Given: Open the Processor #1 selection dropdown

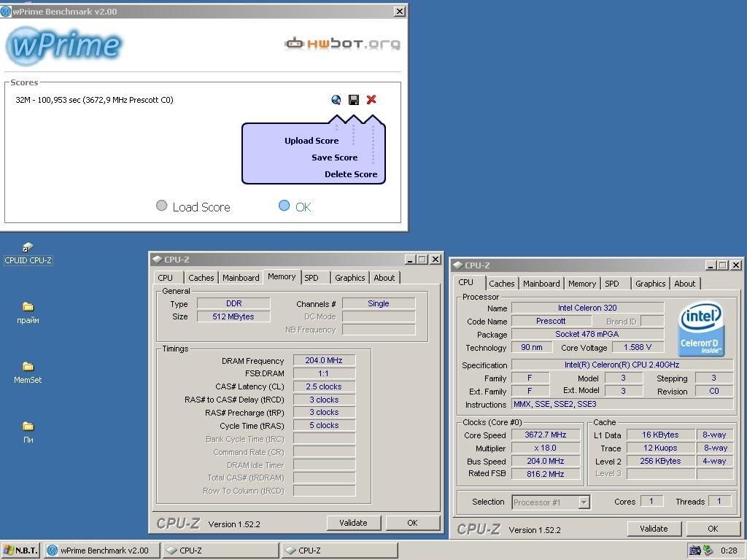Looking at the screenshot, I should (x=584, y=502).
